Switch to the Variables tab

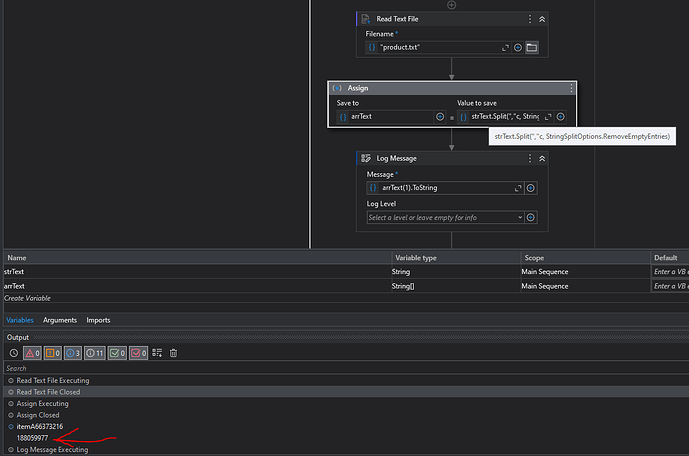(x=20, y=320)
